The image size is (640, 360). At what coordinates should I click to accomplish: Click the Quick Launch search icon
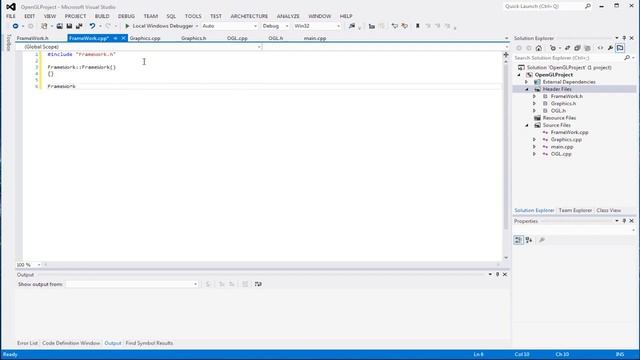click(588, 7)
